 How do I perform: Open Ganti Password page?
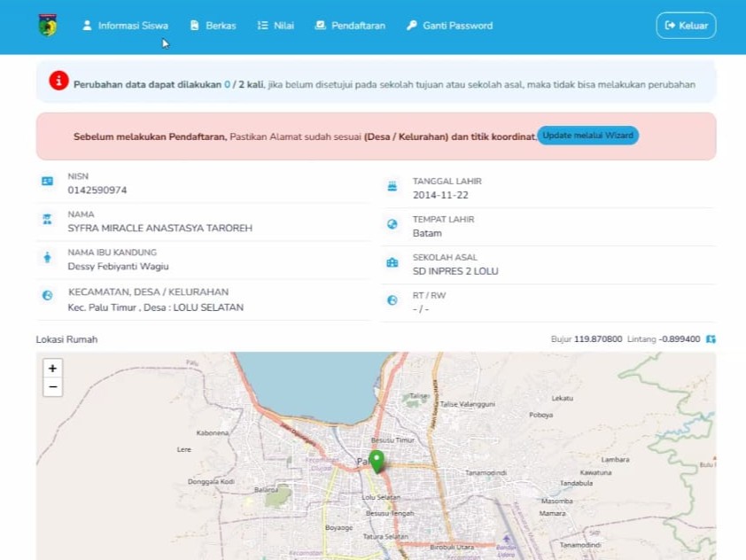click(x=449, y=26)
